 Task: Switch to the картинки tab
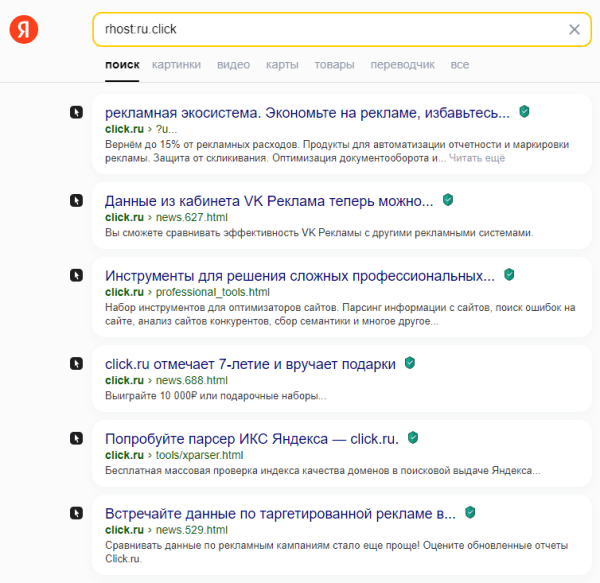click(x=176, y=65)
